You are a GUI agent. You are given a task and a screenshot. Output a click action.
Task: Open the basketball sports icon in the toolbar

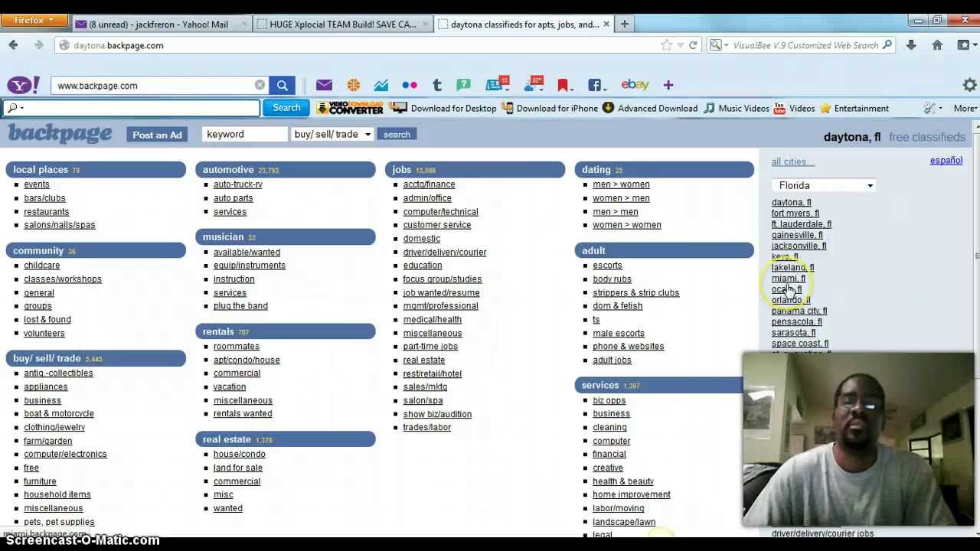(353, 85)
